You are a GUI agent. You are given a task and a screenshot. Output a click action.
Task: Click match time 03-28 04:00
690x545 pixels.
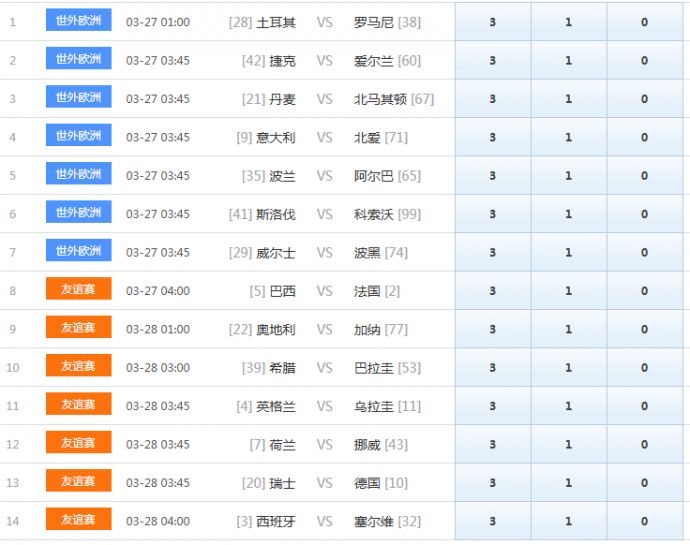tap(158, 521)
